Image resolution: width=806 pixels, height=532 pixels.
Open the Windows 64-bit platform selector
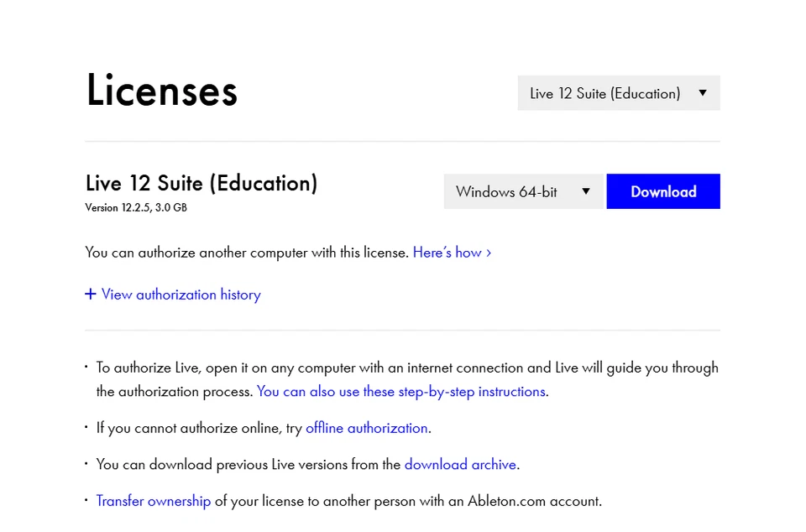click(x=522, y=191)
